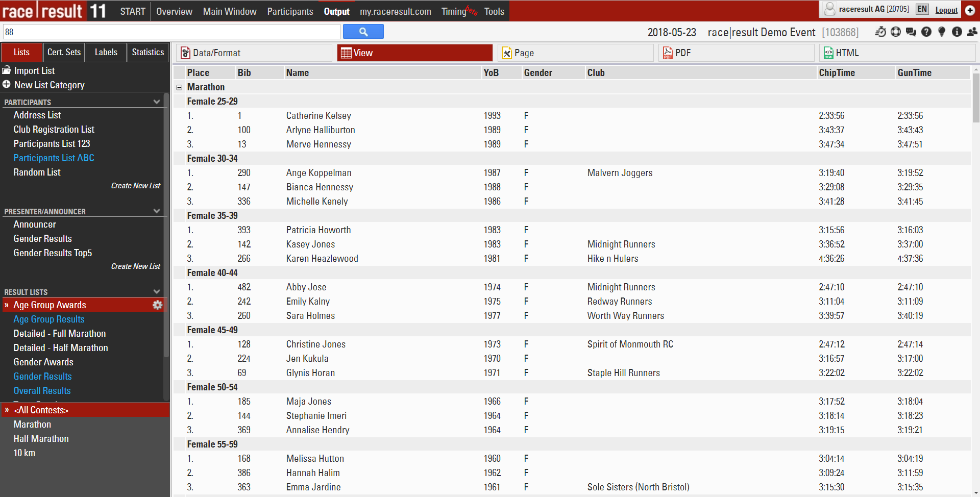Click the question mark help icon
Image resolution: width=980 pixels, height=497 pixels.
click(926, 32)
